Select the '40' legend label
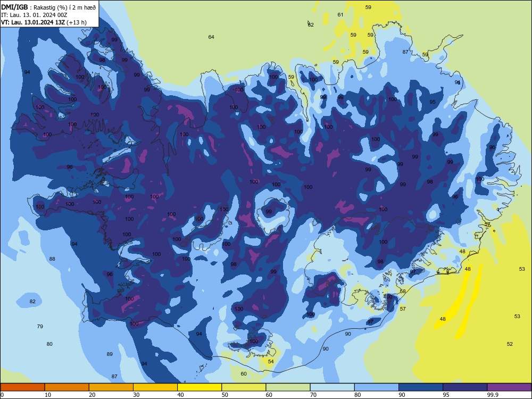This screenshot has width=532, height=399. click(x=180, y=395)
